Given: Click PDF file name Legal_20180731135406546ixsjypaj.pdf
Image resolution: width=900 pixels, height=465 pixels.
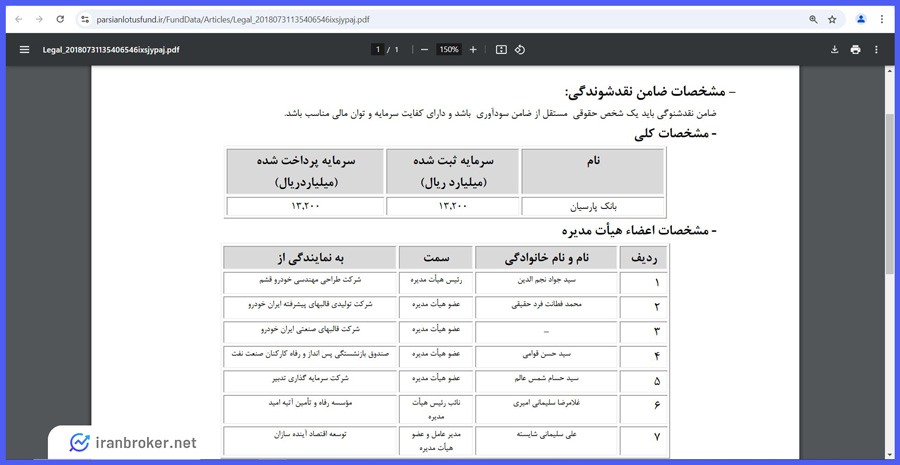Looking at the screenshot, I should [111, 49].
